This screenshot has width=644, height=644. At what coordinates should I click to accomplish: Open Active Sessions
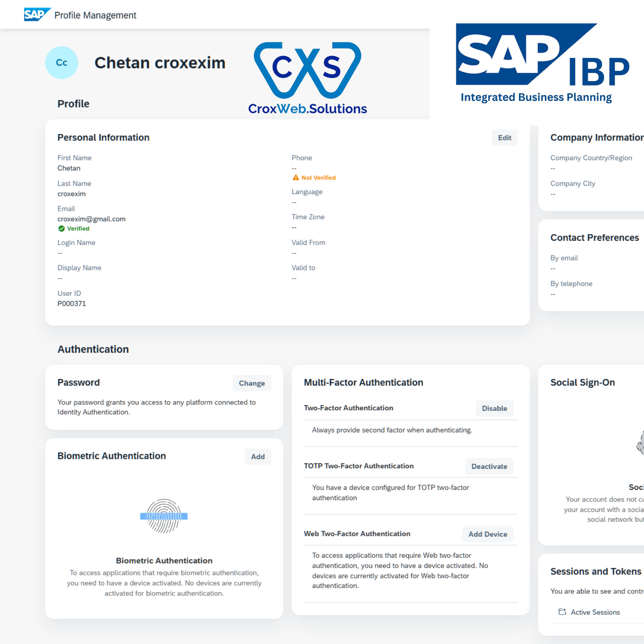[x=595, y=612]
